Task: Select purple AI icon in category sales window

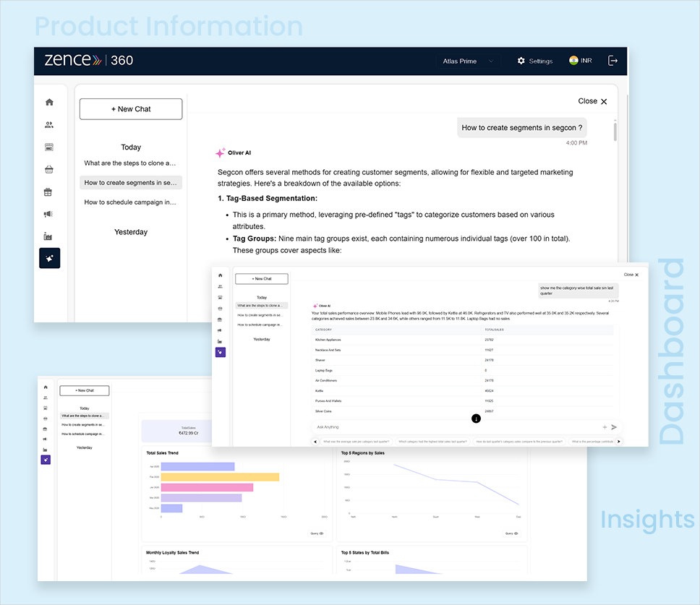Action: pyautogui.click(x=221, y=353)
